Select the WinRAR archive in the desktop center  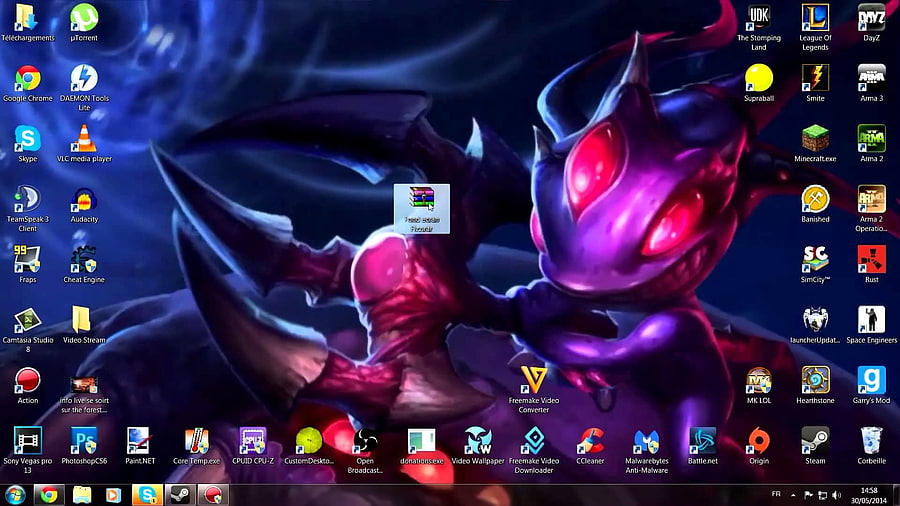point(422,209)
